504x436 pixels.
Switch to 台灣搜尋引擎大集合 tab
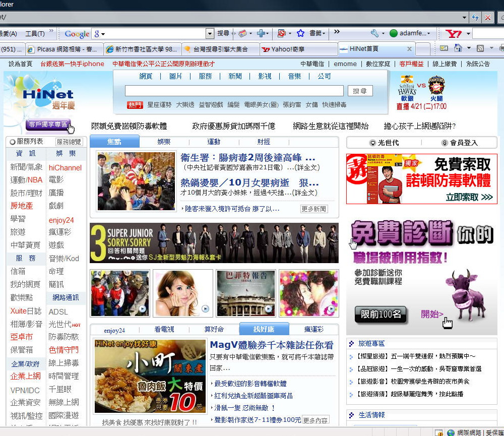pos(221,49)
